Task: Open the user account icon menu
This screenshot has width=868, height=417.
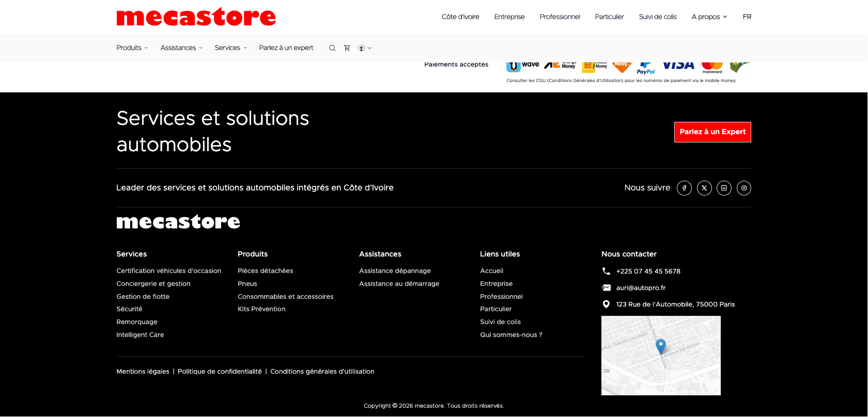Action: coord(365,48)
